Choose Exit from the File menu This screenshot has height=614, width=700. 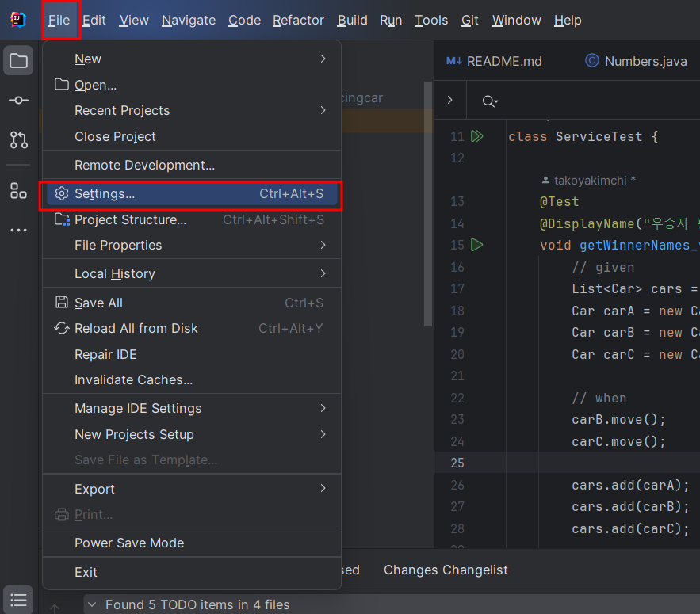192,572
